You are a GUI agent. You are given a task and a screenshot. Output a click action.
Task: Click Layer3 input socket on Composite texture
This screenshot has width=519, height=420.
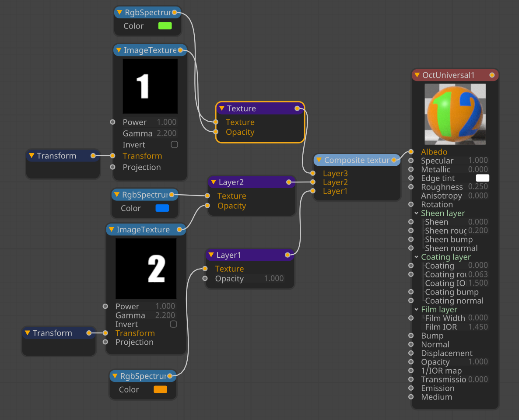point(312,173)
